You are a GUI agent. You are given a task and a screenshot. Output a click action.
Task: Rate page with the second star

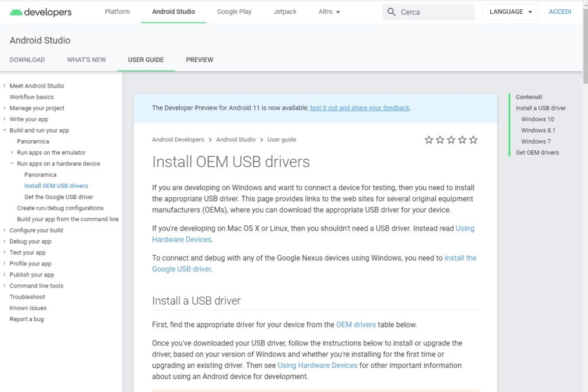pos(440,140)
